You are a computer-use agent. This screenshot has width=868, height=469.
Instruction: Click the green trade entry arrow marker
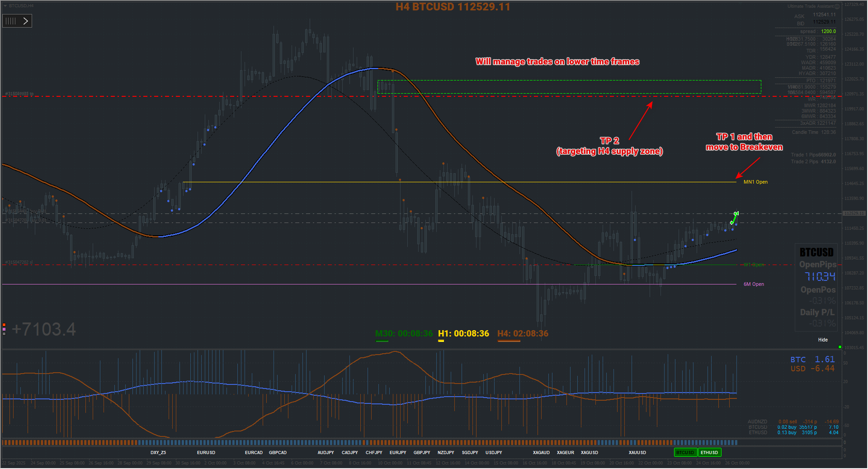coord(734,218)
